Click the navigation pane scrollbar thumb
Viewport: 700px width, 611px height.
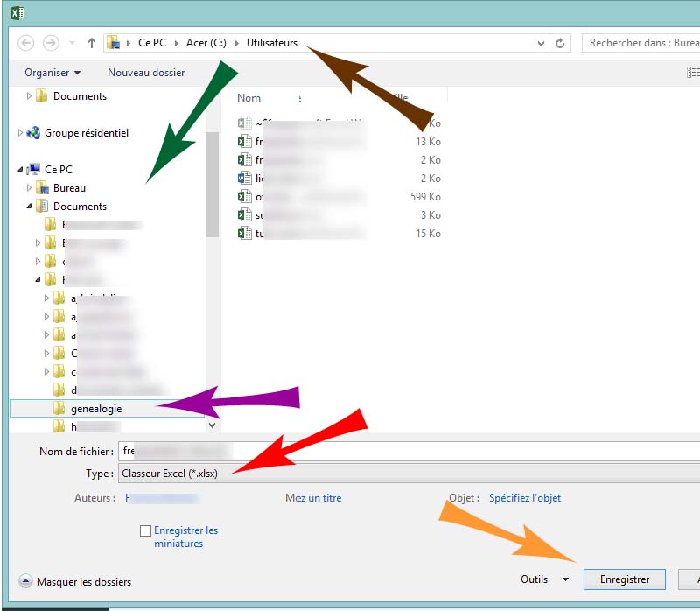212,185
